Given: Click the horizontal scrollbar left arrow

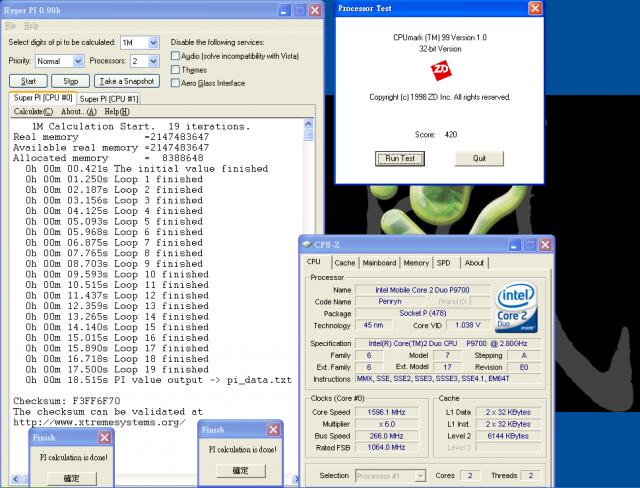Looking at the screenshot, I should [x=16, y=479].
